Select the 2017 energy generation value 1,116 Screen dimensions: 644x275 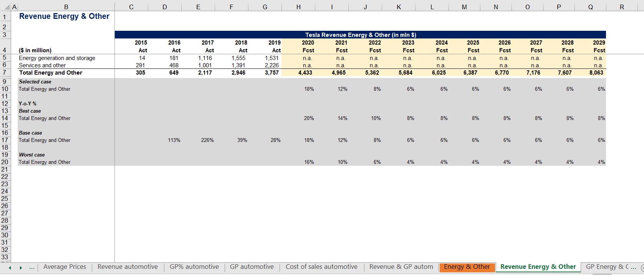click(x=205, y=58)
